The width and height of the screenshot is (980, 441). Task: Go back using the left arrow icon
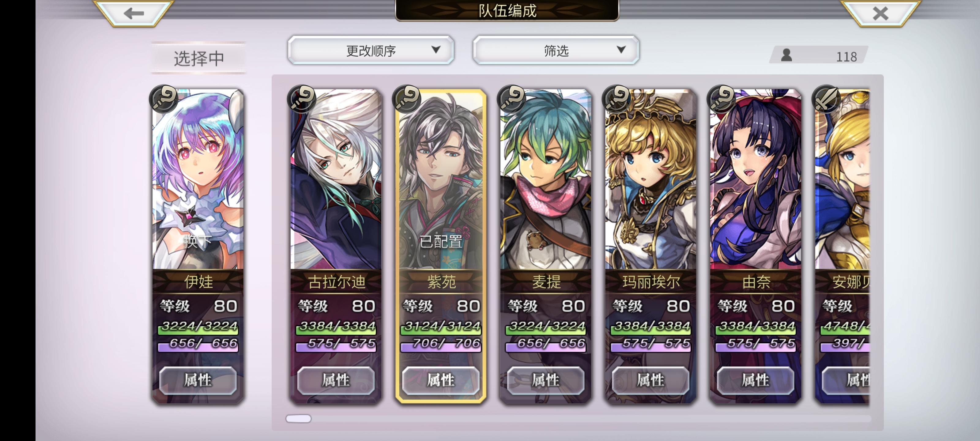tap(134, 13)
